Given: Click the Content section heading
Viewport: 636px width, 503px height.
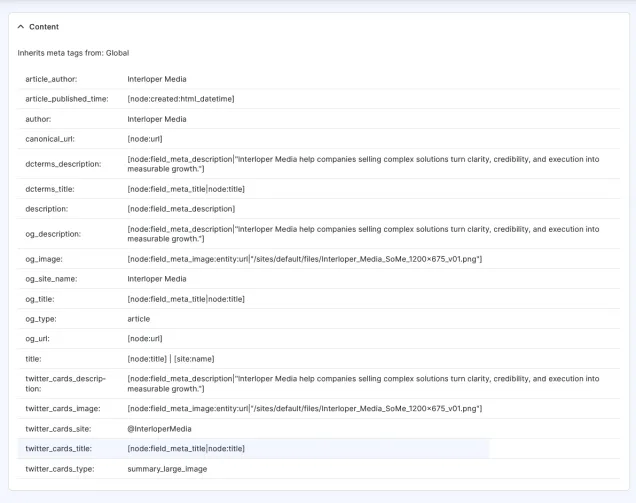Looking at the screenshot, I should [x=44, y=27].
